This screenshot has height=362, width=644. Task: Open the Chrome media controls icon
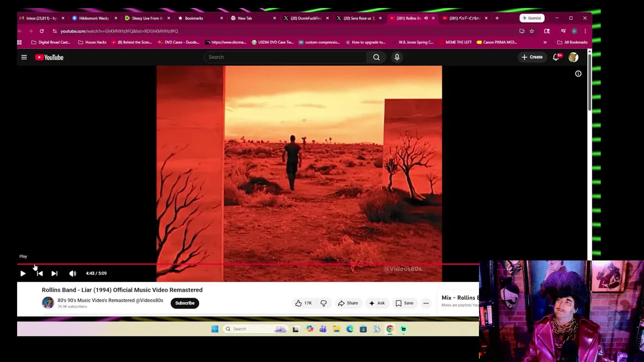[x=563, y=31]
